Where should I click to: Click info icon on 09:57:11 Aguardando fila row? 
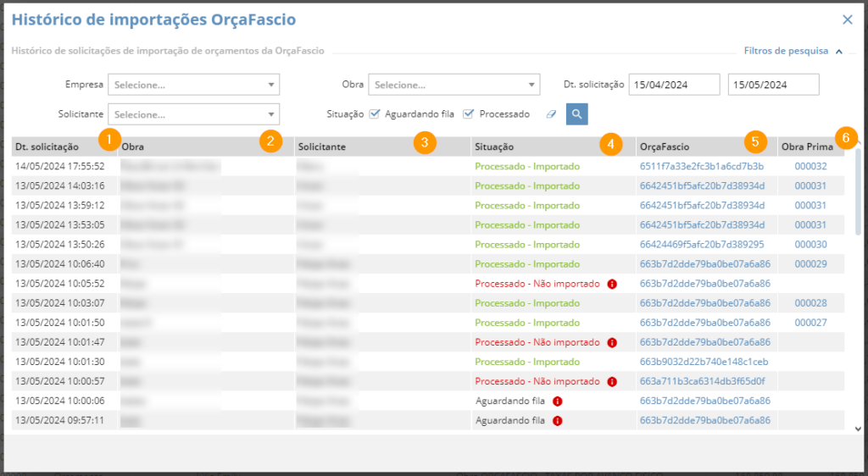pyautogui.click(x=558, y=421)
